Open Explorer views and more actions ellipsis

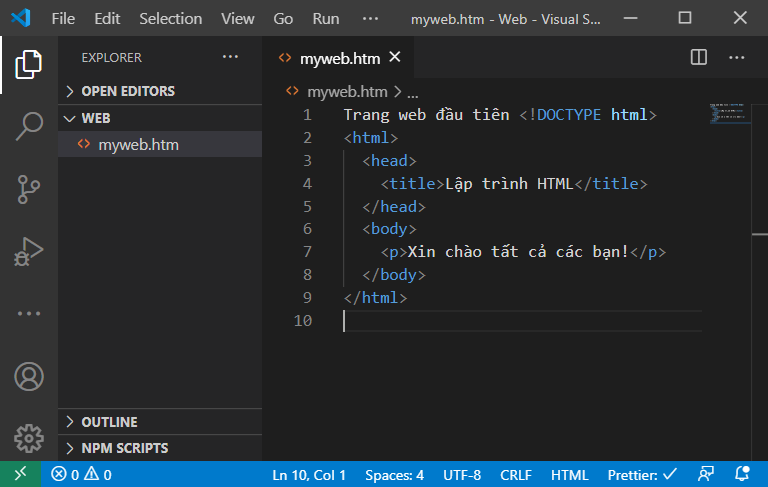tap(230, 57)
